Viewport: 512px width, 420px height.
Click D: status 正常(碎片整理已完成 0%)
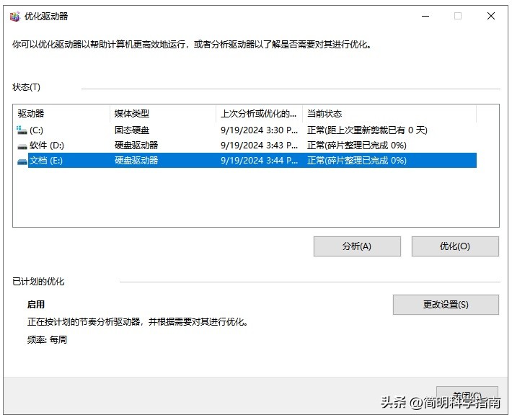[x=357, y=145]
